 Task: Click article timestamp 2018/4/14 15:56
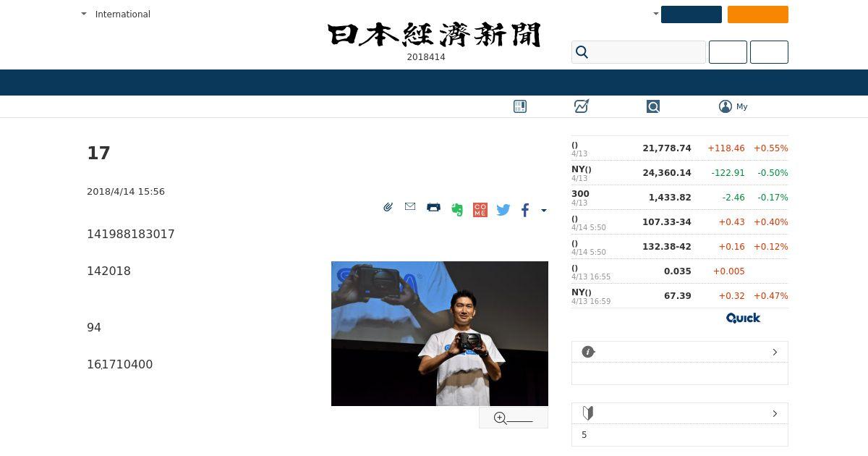pos(126,191)
